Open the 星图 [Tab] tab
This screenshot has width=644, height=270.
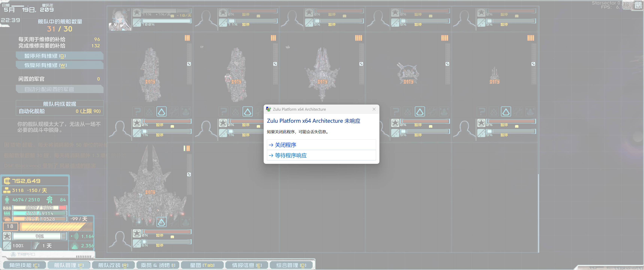[202, 265]
